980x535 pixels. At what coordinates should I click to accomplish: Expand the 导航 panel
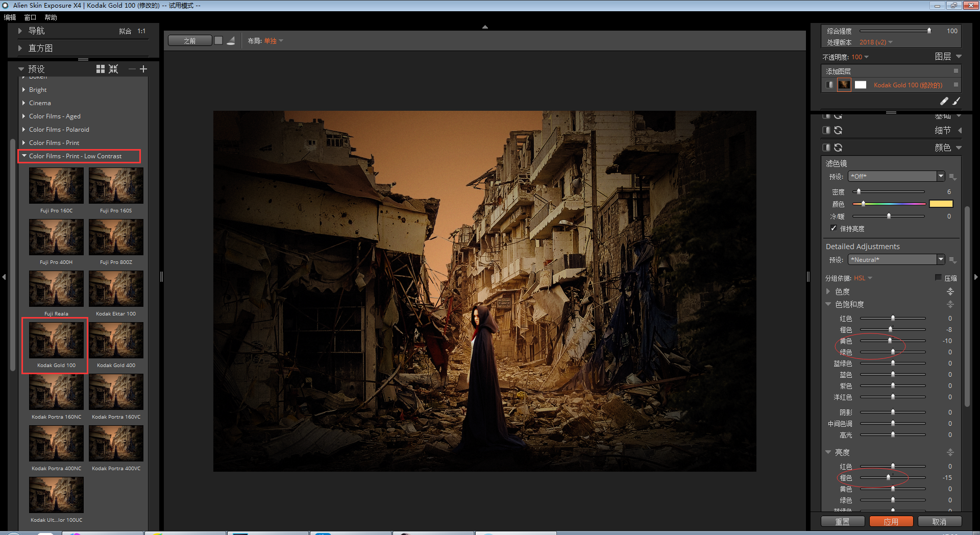[20, 31]
